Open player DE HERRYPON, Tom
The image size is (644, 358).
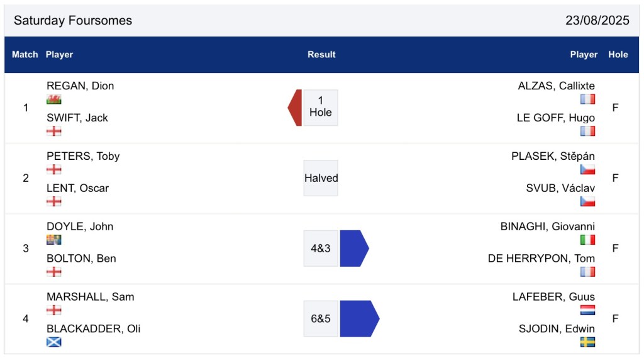coord(541,259)
